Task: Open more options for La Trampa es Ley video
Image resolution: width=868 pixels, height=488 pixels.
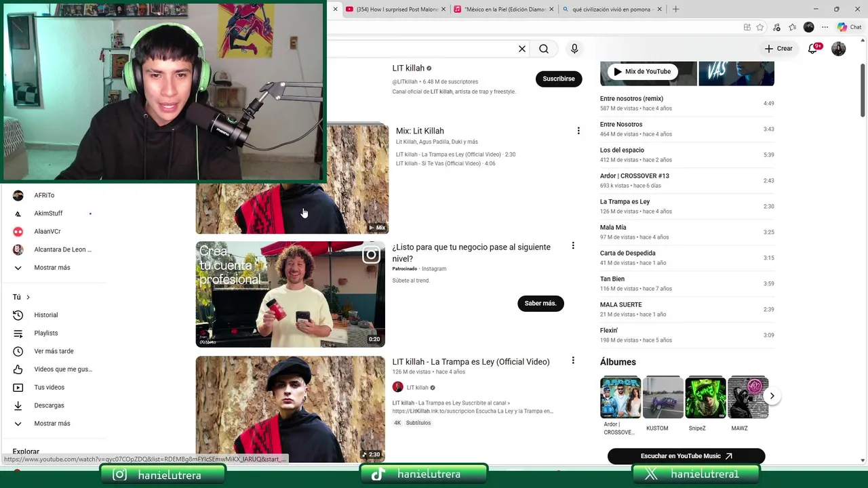Action: pos(573,361)
